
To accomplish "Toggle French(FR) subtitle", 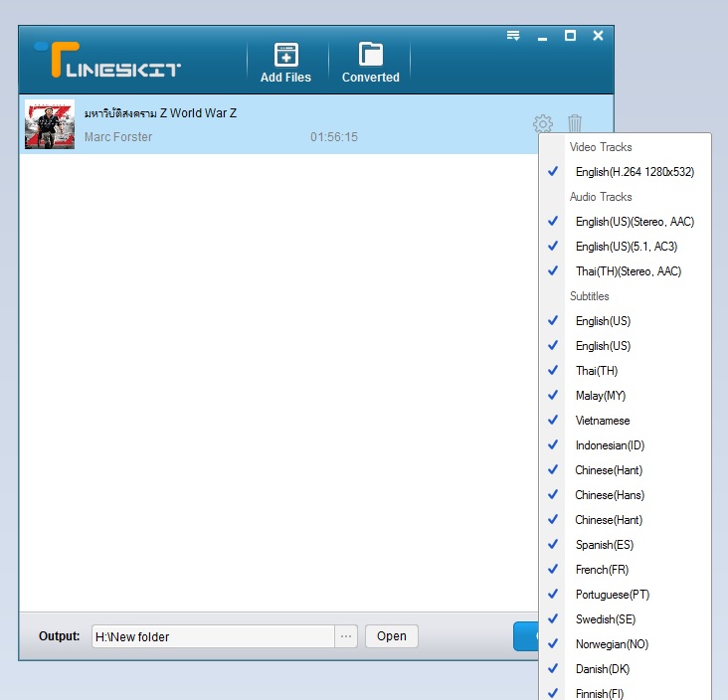I will pyautogui.click(x=625, y=570).
